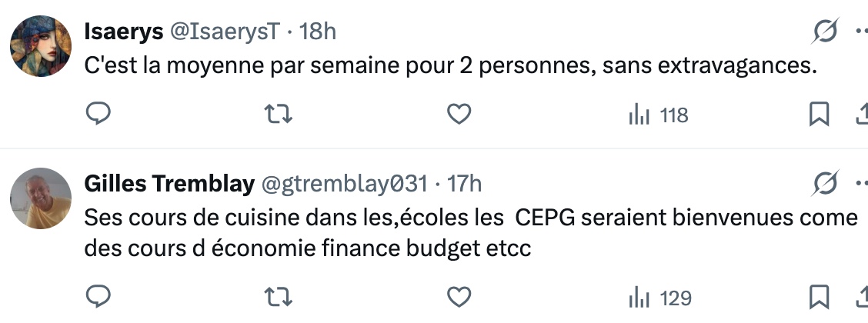868x323 pixels.
Task: Reply to Isaerys's tweet
Action: tap(98, 115)
